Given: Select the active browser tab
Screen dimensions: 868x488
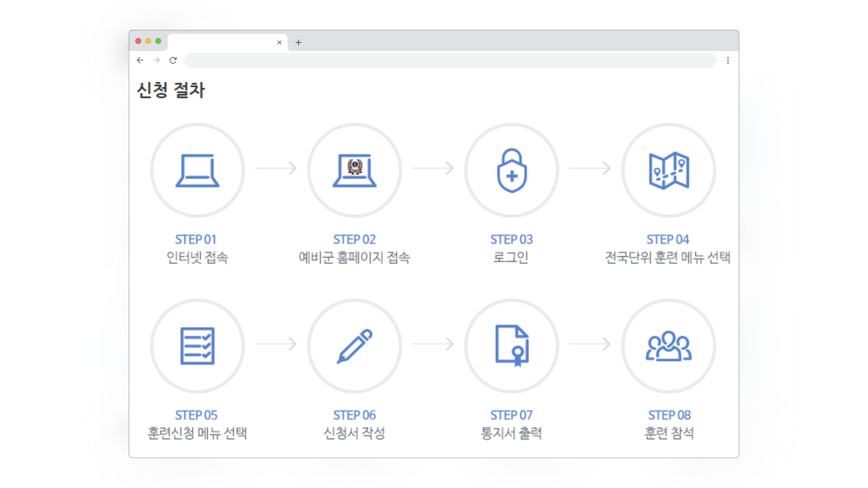Looking at the screenshot, I should tap(222, 42).
